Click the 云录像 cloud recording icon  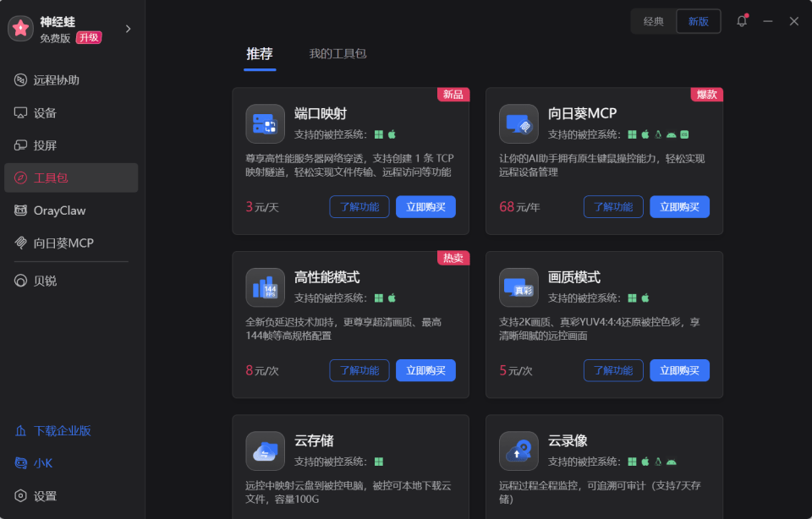point(518,451)
